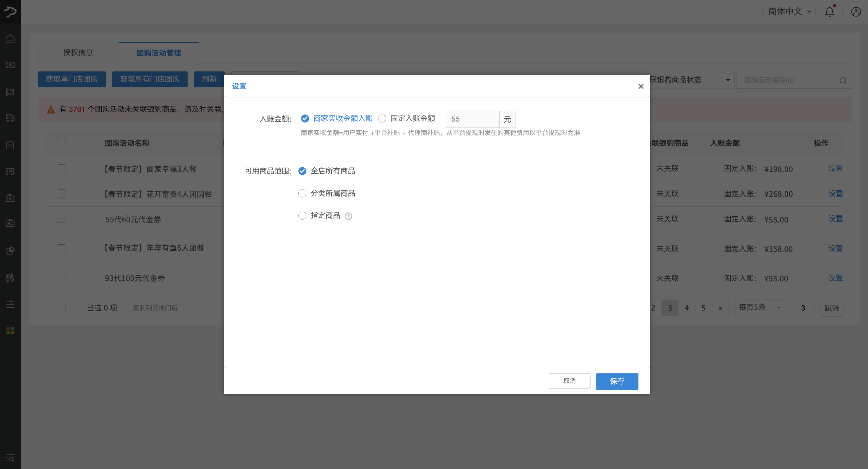Close the 设置 dialog with X

click(x=641, y=86)
